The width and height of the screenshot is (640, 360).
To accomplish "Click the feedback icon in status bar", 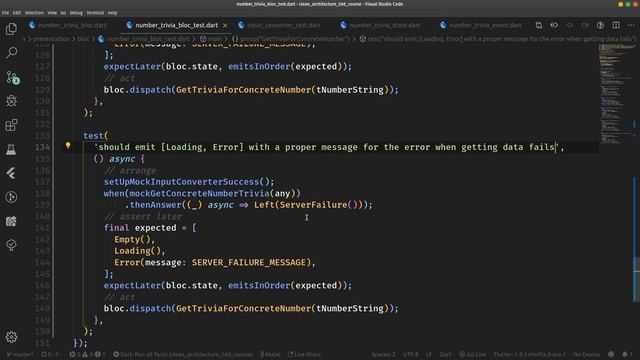I will tap(611, 354).
